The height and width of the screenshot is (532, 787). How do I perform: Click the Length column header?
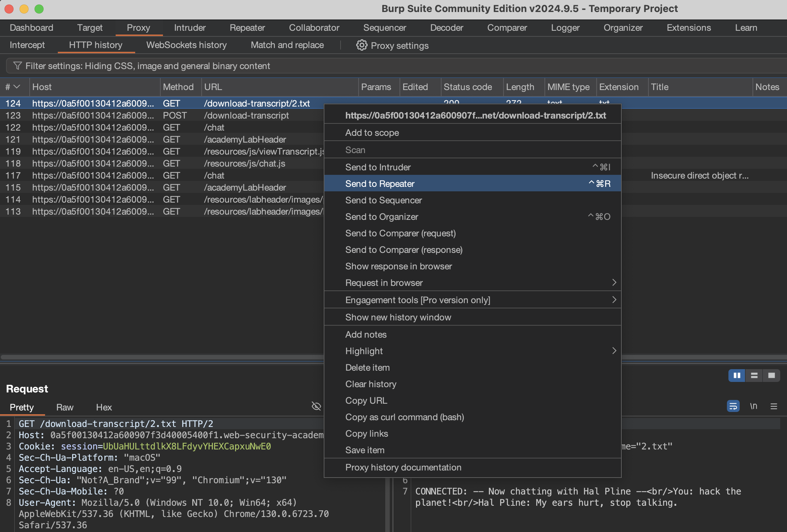pos(524,87)
